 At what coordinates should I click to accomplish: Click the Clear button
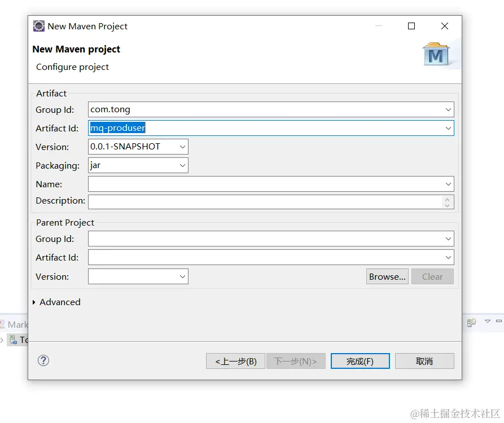(432, 276)
